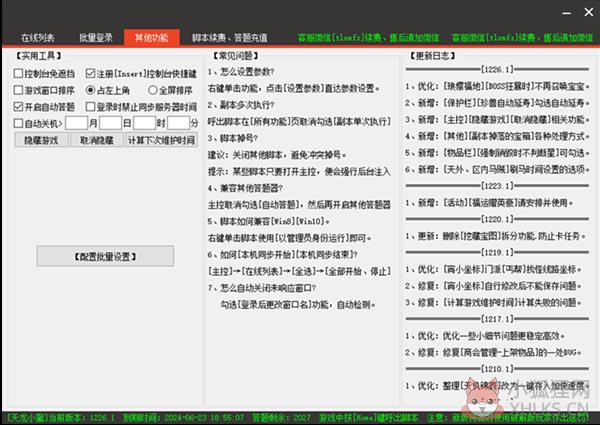Click status bar text [天龙小蜜]当前版本:1226.1
The height and width of the screenshot is (425, 600).
(x=60, y=417)
